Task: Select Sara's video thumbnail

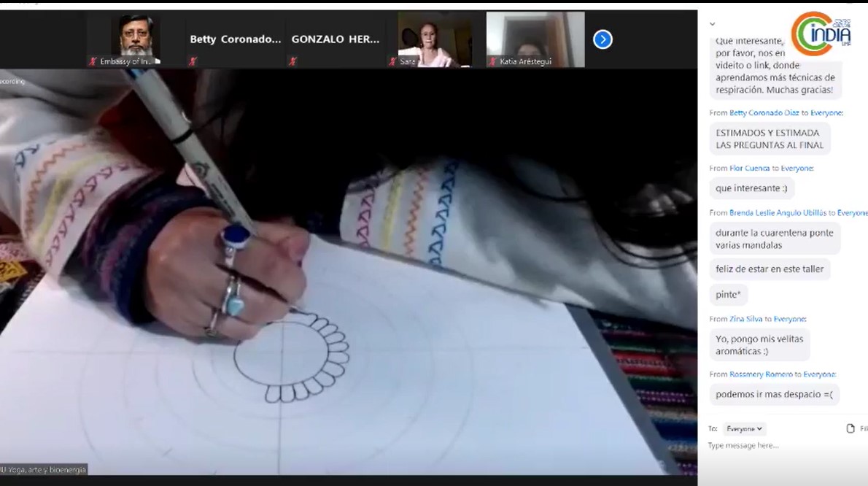Action: [x=435, y=39]
